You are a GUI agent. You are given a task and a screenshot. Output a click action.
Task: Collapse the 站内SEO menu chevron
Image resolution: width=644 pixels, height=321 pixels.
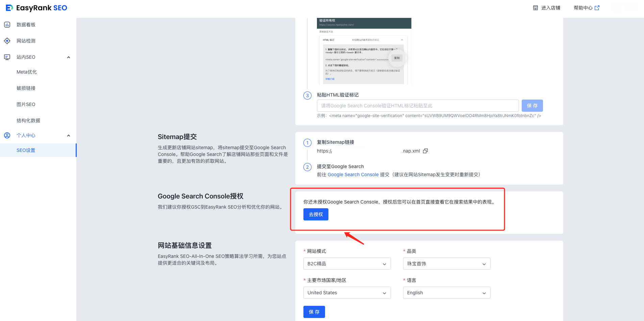click(x=69, y=57)
